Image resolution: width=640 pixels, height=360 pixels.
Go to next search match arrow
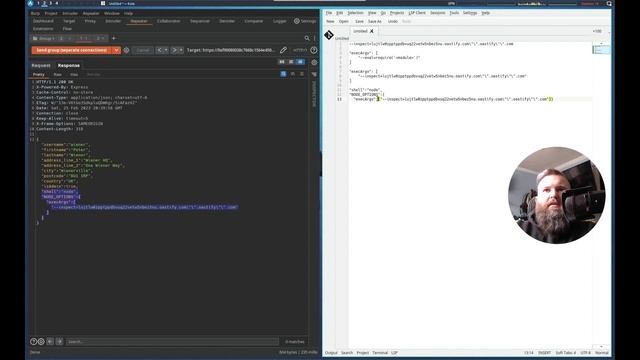pos(59,341)
